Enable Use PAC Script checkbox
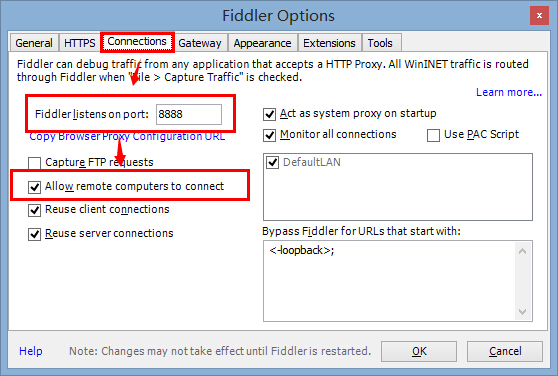 click(433, 135)
